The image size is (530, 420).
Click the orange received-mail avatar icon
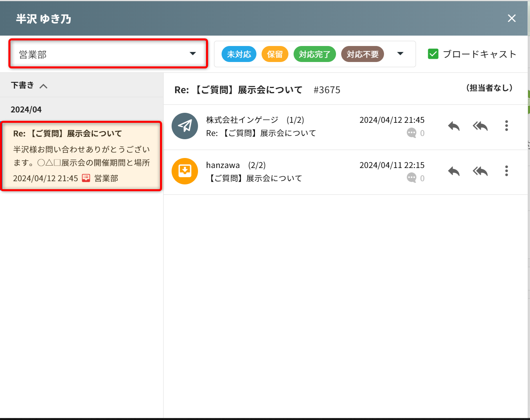point(185,171)
